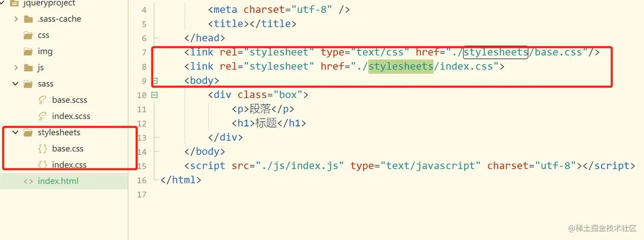Collapse the sass folder arrow
Image resolution: width=644 pixels, height=240 pixels.
point(16,84)
